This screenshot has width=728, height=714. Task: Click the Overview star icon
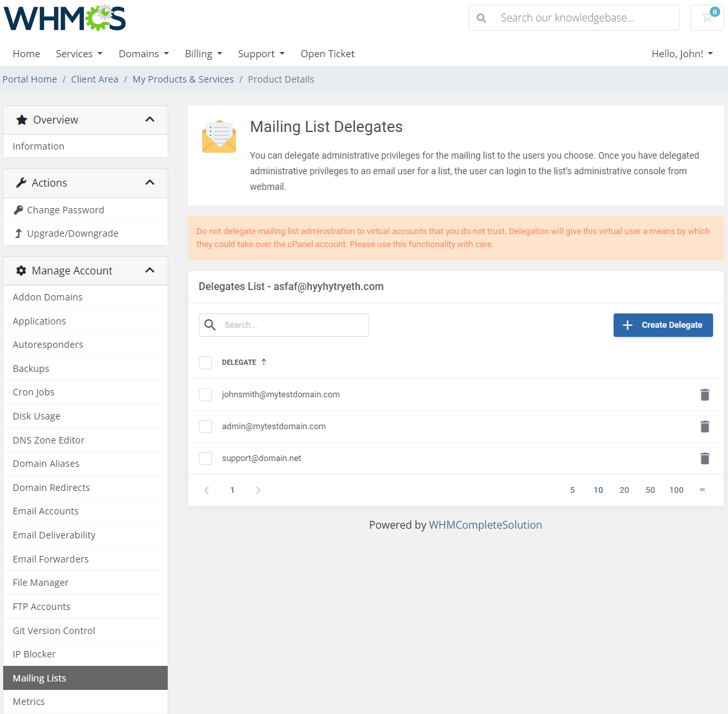(x=21, y=120)
